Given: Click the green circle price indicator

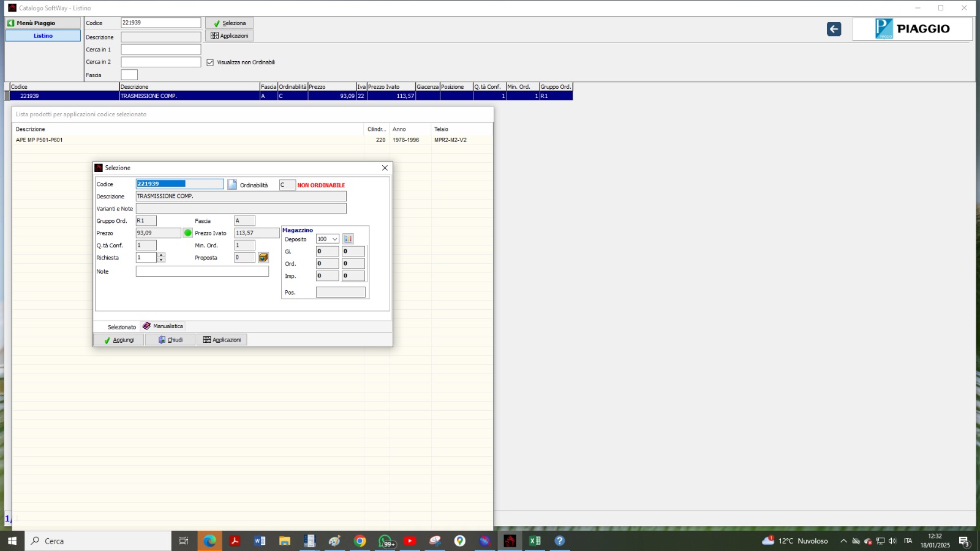Looking at the screenshot, I should click(x=188, y=233).
